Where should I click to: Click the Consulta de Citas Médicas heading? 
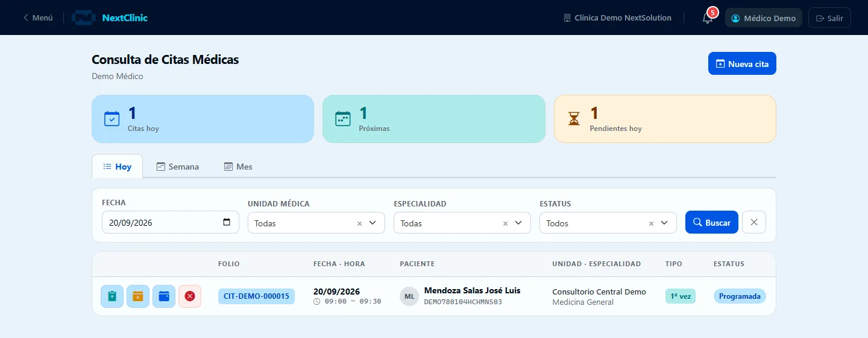[x=165, y=60]
